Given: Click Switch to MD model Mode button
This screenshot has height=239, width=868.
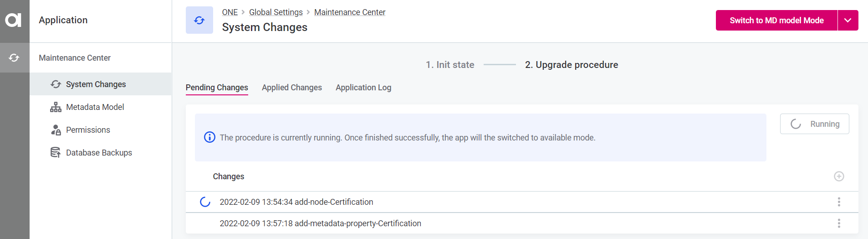Looking at the screenshot, I should click(x=776, y=21).
